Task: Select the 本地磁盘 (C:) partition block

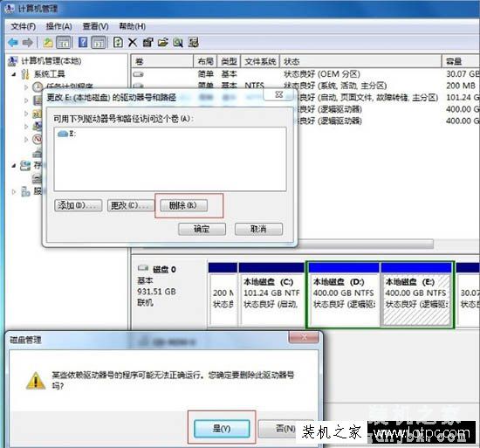Action: 271,294
